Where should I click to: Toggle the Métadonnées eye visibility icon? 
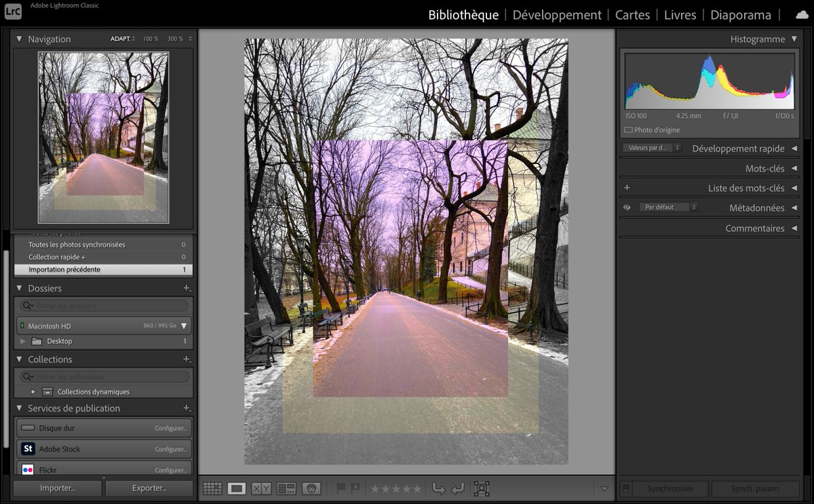627,208
